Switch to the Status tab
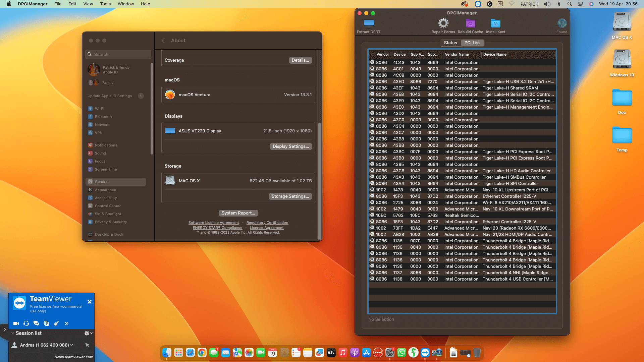644x362 pixels. [450, 43]
